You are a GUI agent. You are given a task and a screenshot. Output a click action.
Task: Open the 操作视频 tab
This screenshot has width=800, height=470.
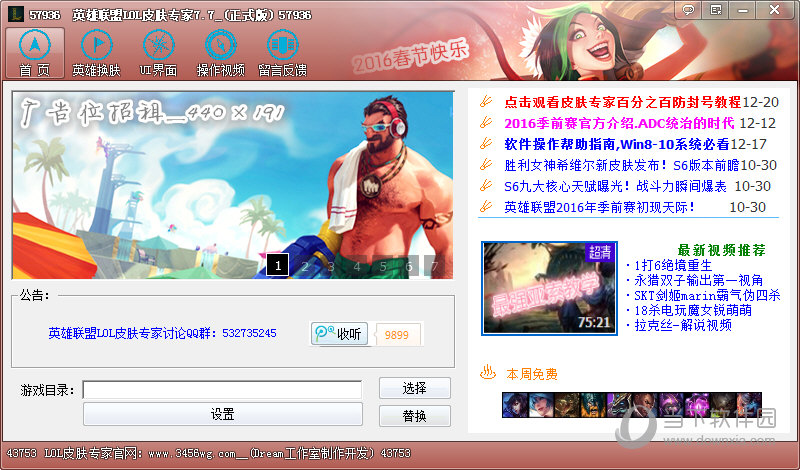221,53
